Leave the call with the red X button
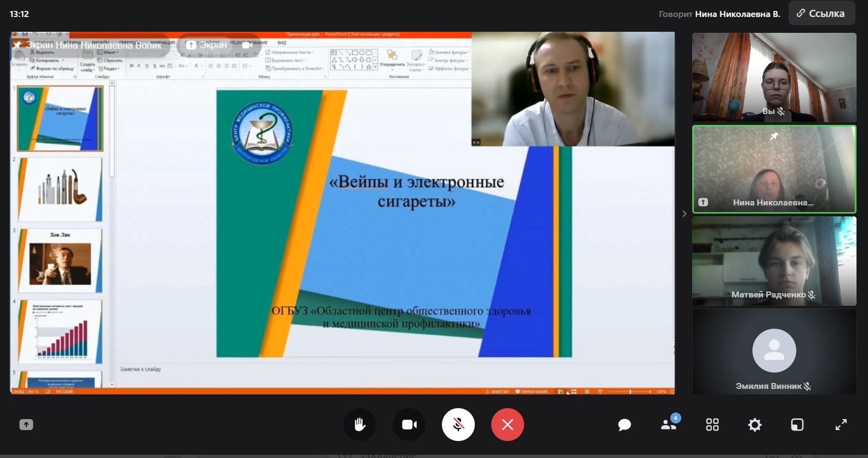The width and height of the screenshot is (868, 458). (x=508, y=425)
